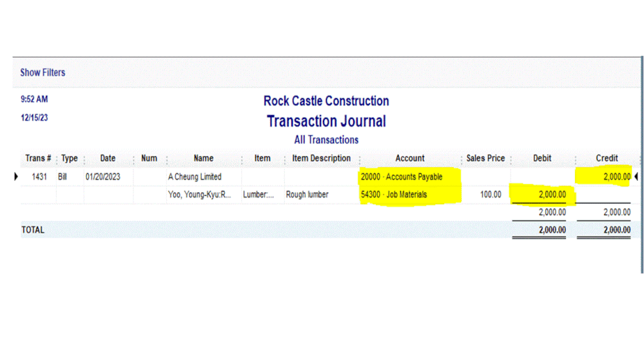Select the Date column header
This screenshot has width=644, height=362.
108,158
